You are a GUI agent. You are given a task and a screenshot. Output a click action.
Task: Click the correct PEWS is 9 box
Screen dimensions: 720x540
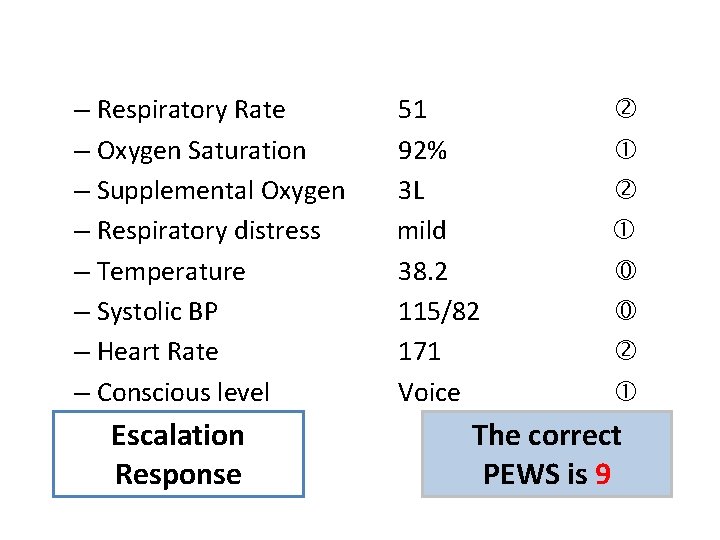(x=546, y=455)
